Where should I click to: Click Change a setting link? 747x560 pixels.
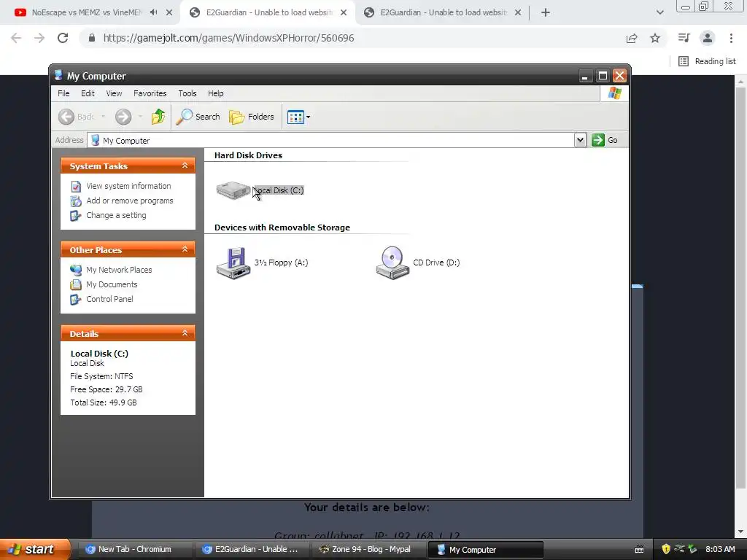116,215
